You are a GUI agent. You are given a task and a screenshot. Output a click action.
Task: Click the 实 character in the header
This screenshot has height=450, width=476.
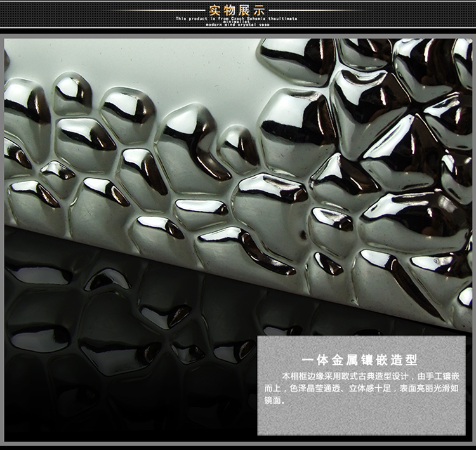[x=215, y=10]
